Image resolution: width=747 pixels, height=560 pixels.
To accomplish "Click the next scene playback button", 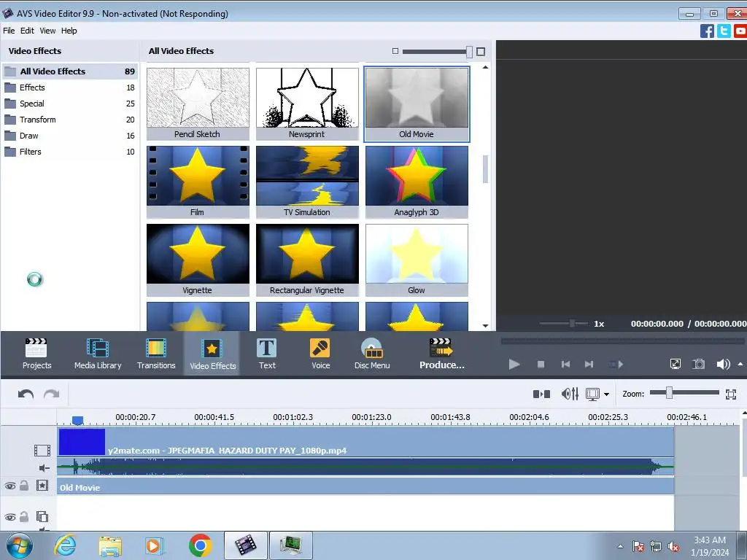I will pyautogui.click(x=616, y=365).
